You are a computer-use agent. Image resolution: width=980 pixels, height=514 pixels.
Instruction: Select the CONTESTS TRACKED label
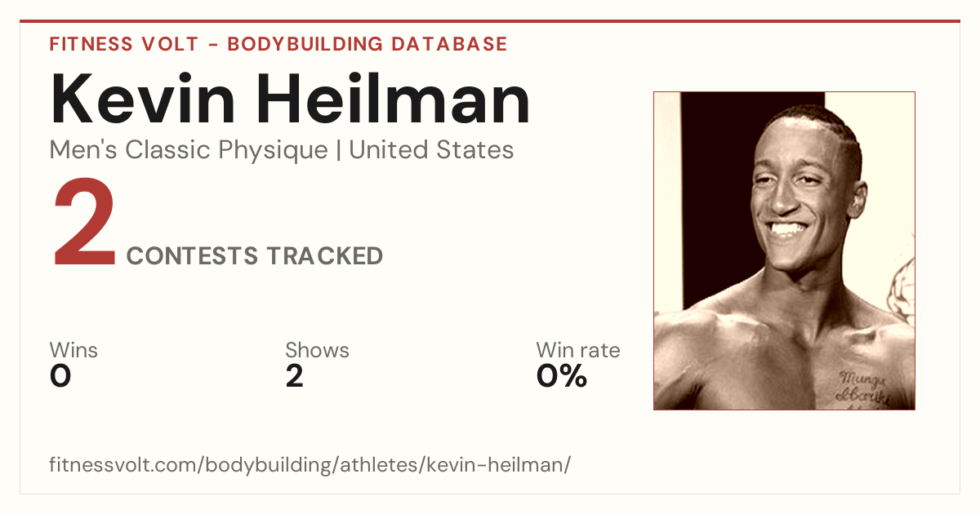coord(255,256)
